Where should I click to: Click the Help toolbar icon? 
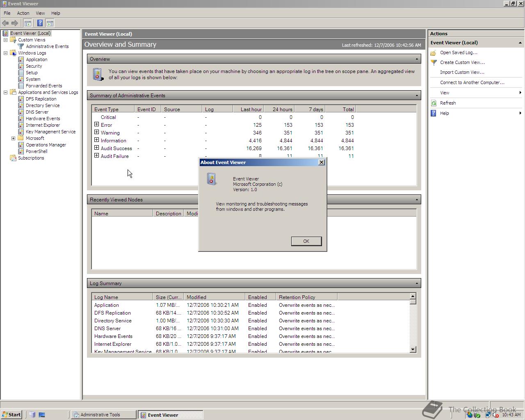point(40,23)
